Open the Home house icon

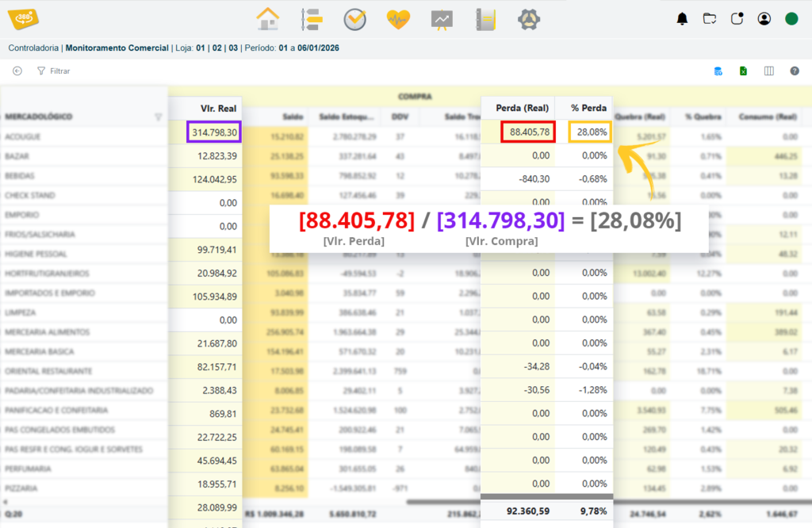pyautogui.click(x=269, y=19)
